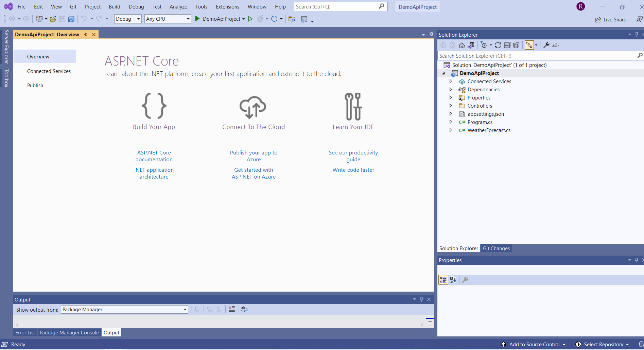Open the Build menu
644x350 pixels.
pos(115,7)
